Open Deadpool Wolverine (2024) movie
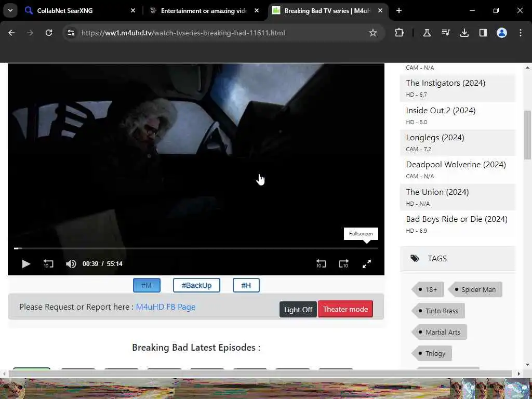532x399 pixels. (456, 165)
